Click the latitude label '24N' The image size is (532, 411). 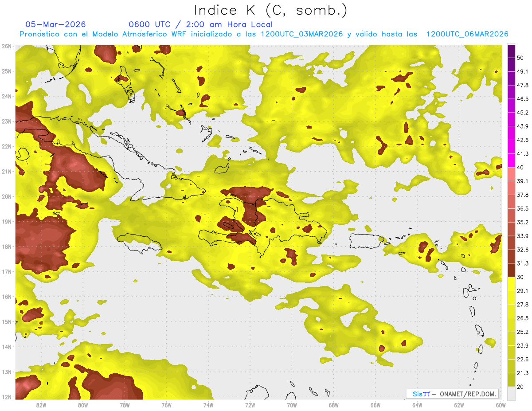point(7,96)
